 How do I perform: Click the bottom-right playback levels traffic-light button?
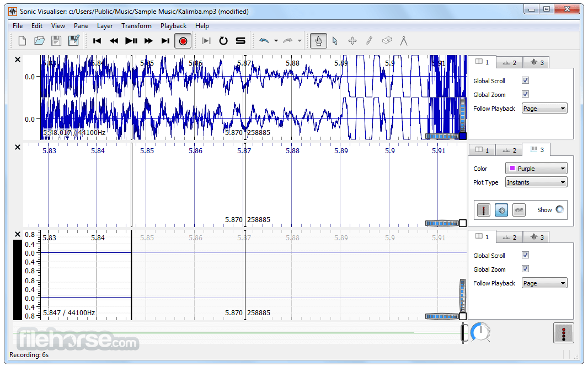tap(564, 333)
